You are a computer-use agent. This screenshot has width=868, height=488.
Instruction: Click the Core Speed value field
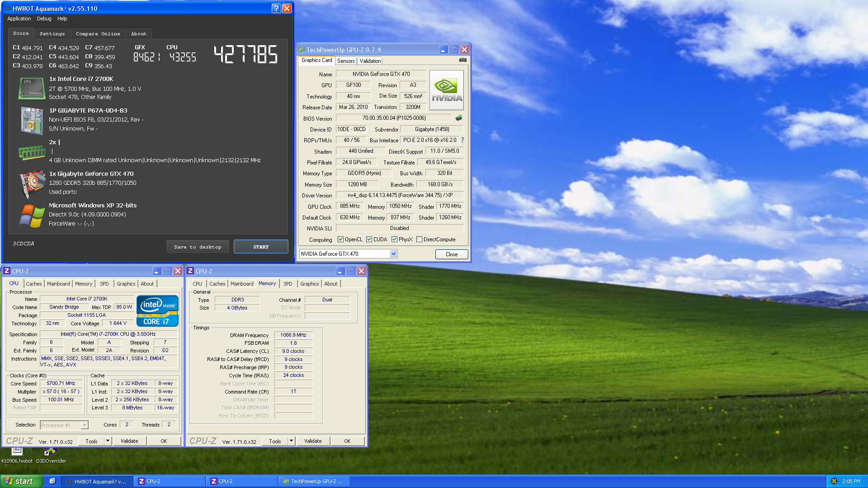coord(61,383)
